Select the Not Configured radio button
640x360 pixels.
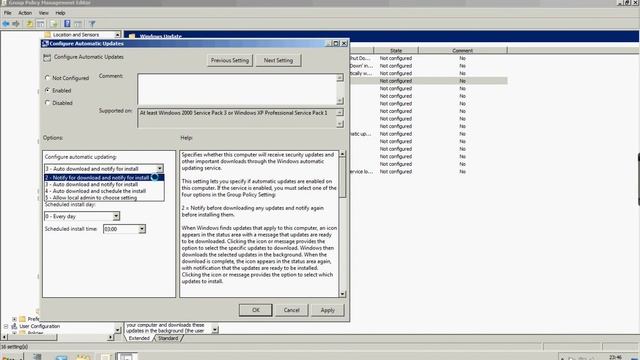(47, 78)
